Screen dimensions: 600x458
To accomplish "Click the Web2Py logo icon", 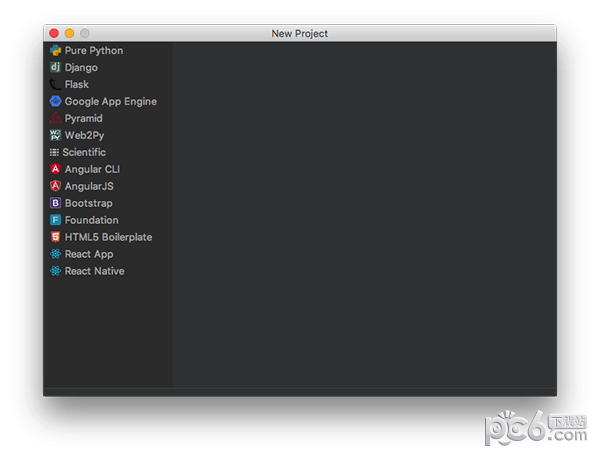I will 55,135.
